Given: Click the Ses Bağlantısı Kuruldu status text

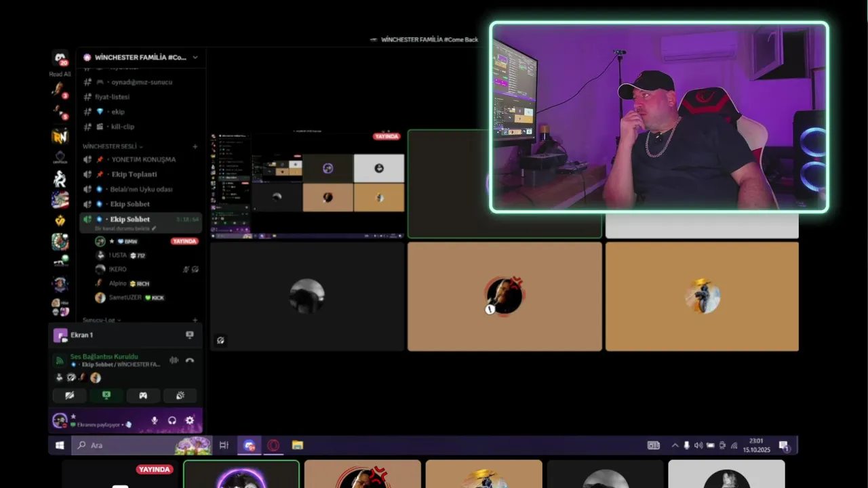Looking at the screenshot, I should point(104,357).
